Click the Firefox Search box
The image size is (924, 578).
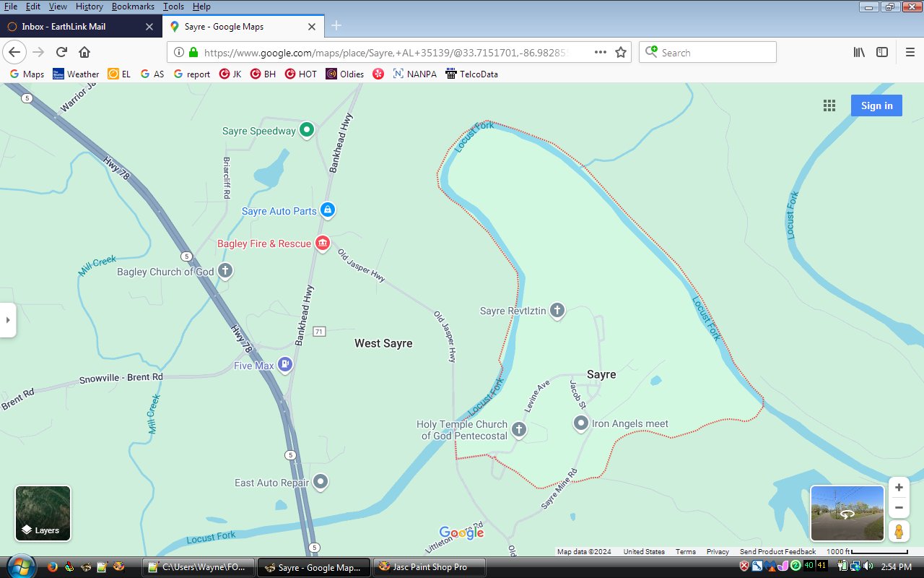707,52
